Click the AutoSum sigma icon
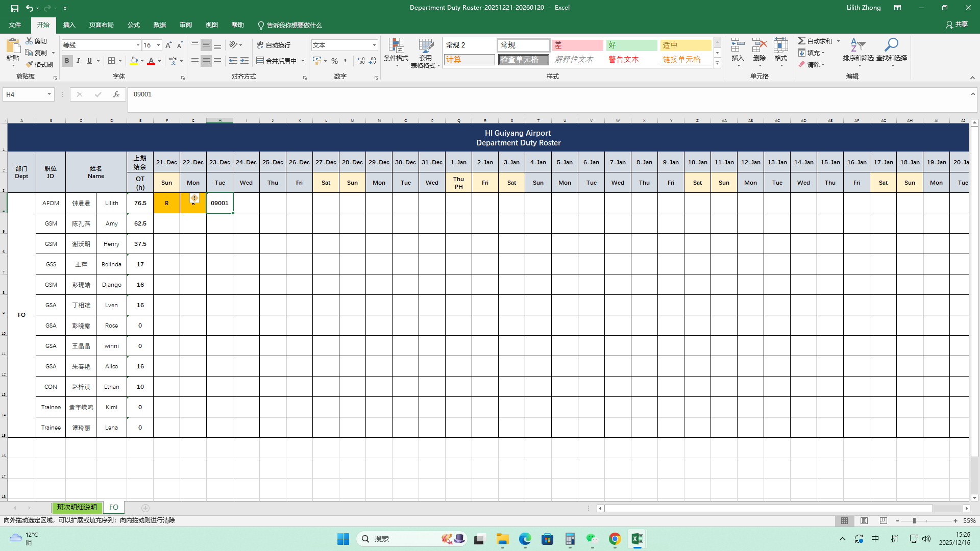Viewport: 980px width, 551px height. 802,41
